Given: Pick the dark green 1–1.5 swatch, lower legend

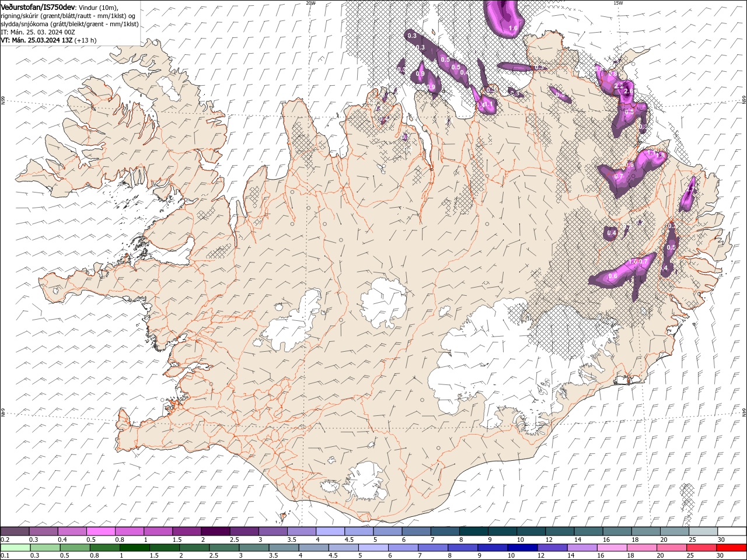Looking at the screenshot, I should [x=135, y=548].
